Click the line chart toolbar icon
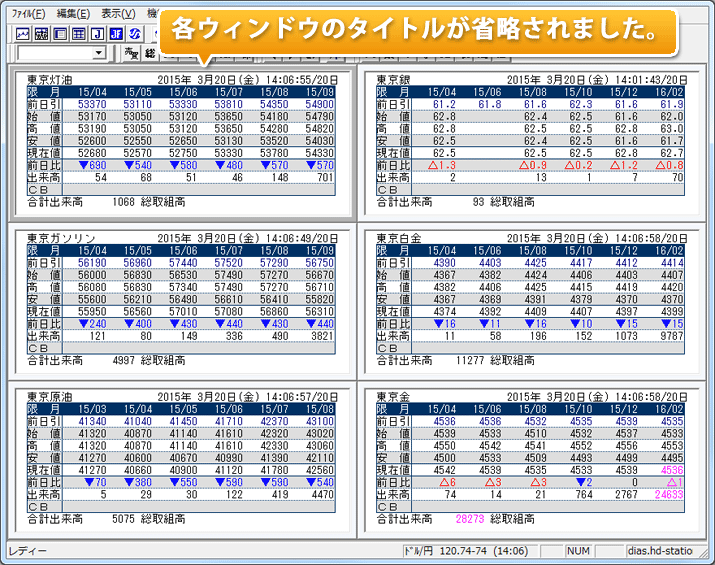 22,33
